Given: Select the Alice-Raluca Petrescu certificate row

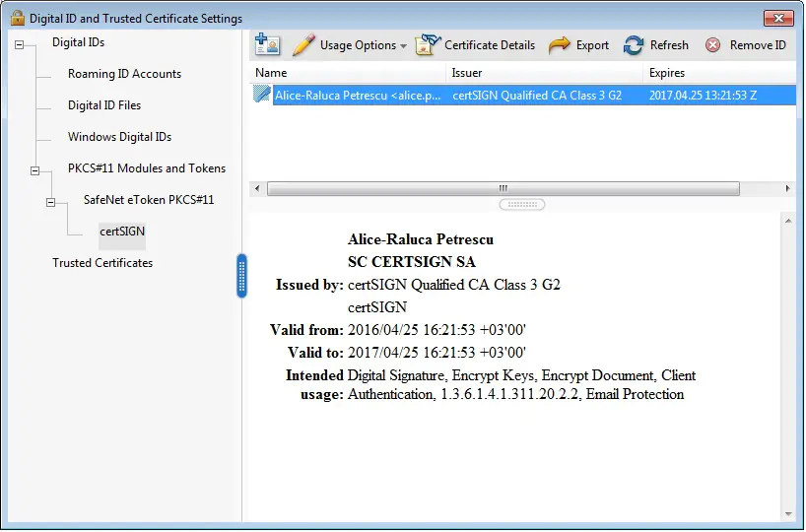Looking at the screenshot, I should click(523, 96).
